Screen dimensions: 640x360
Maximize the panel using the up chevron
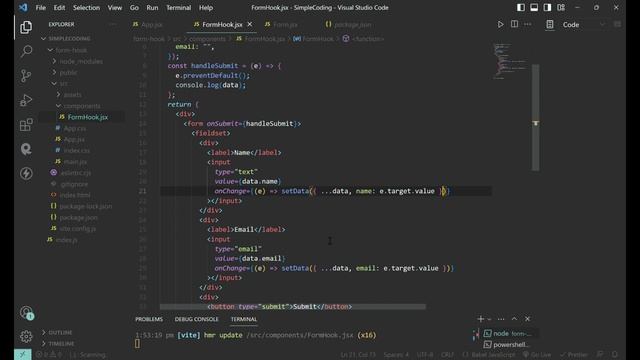pyautogui.click(x=514, y=319)
